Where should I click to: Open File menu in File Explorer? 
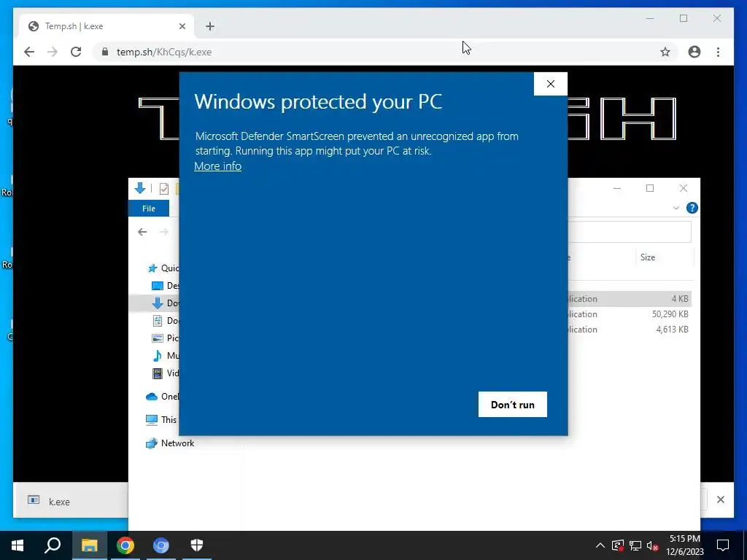(149, 209)
